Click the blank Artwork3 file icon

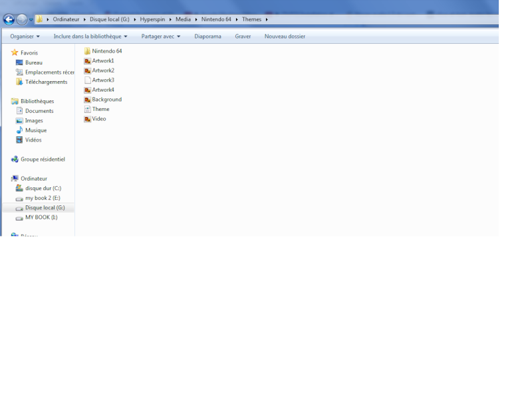pyautogui.click(x=88, y=80)
